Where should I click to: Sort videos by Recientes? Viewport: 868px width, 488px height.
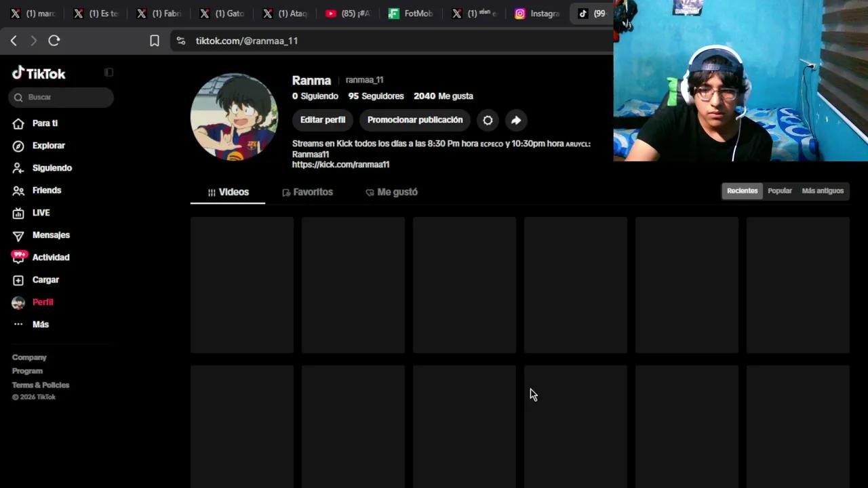tap(743, 191)
